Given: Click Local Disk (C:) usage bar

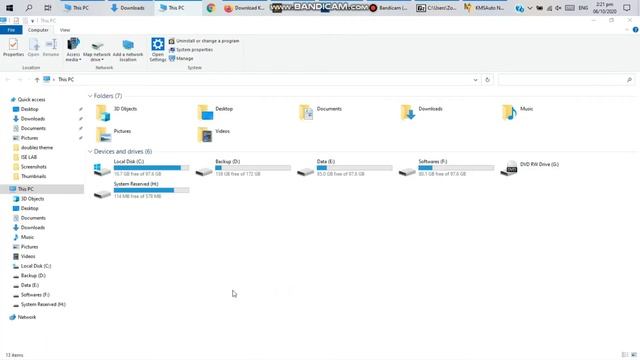Looking at the screenshot, I should point(151,168).
